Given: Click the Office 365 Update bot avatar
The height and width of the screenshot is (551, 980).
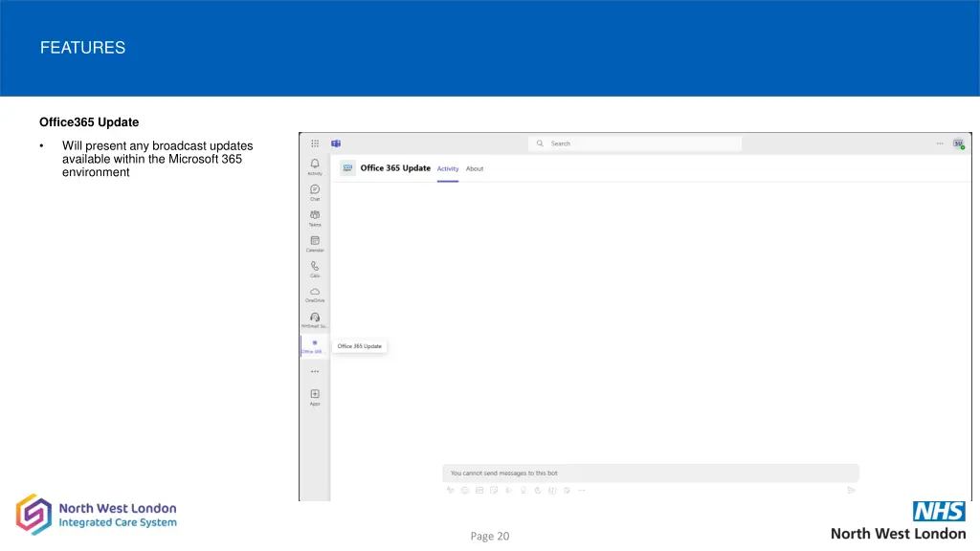Looking at the screenshot, I should [348, 168].
